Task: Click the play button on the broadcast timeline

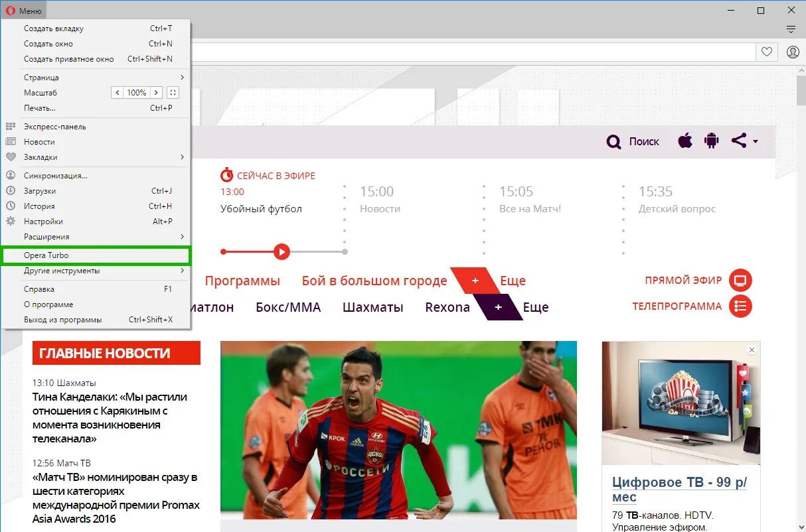Action: coord(282,251)
